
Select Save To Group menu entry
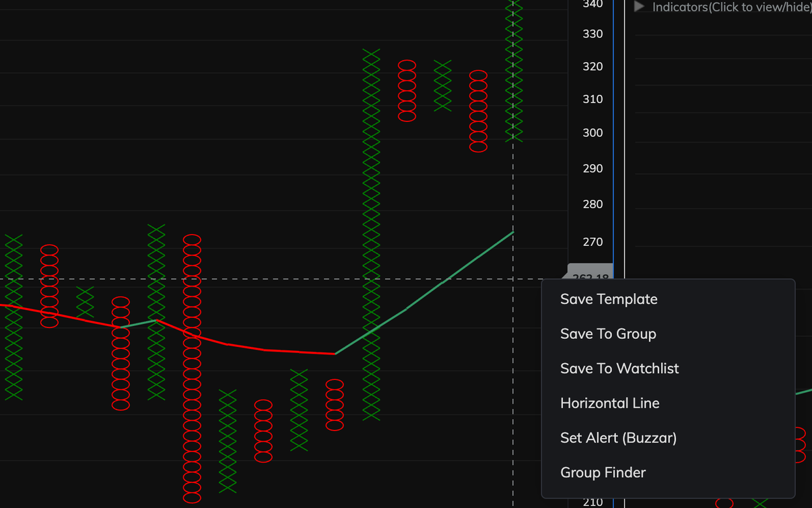point(608,334)
